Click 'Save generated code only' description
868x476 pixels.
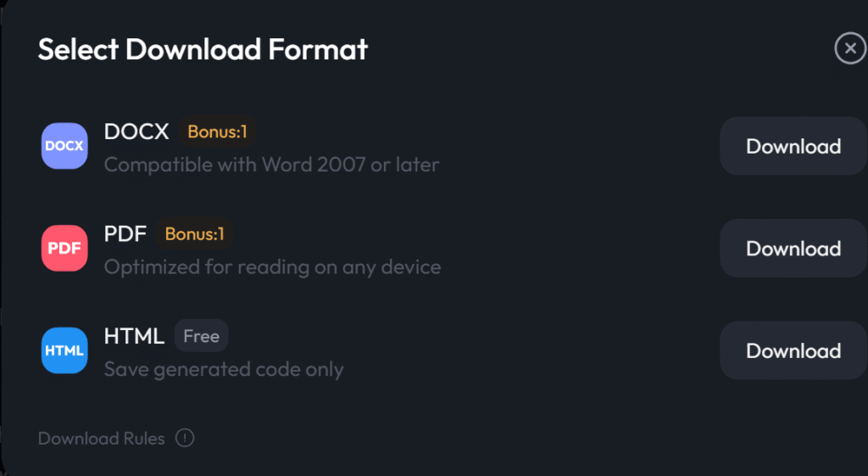224,369
